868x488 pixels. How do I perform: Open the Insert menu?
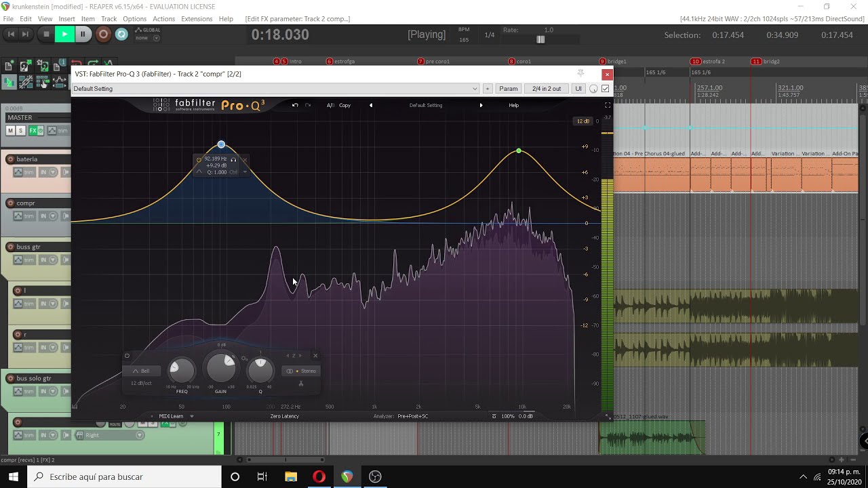[67, 19]
